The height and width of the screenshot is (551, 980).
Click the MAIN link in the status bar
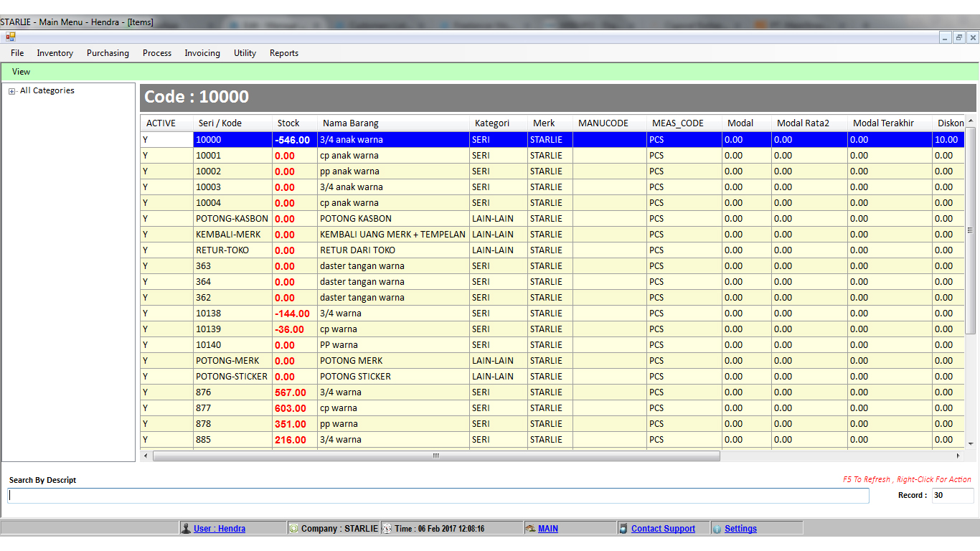[548, 529]
